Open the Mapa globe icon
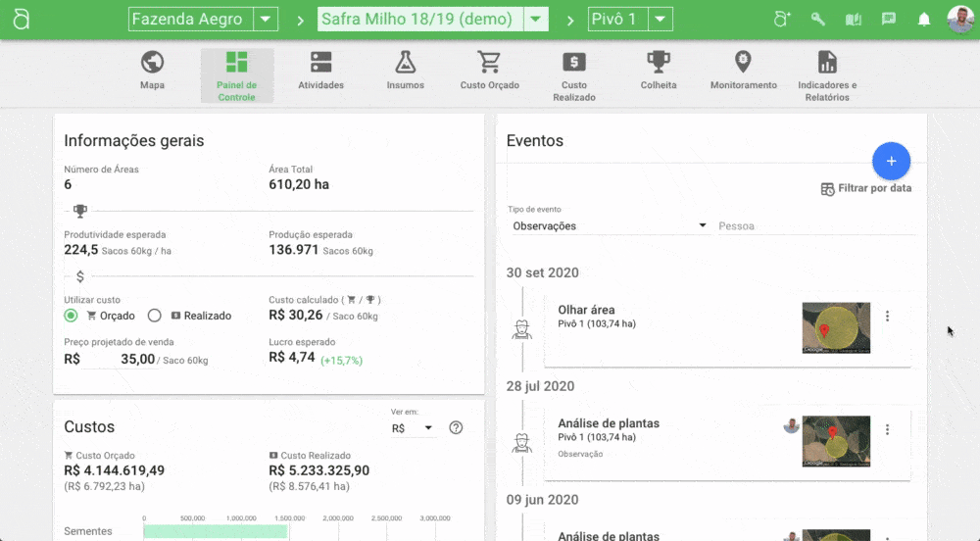 [x=152, y=64]
